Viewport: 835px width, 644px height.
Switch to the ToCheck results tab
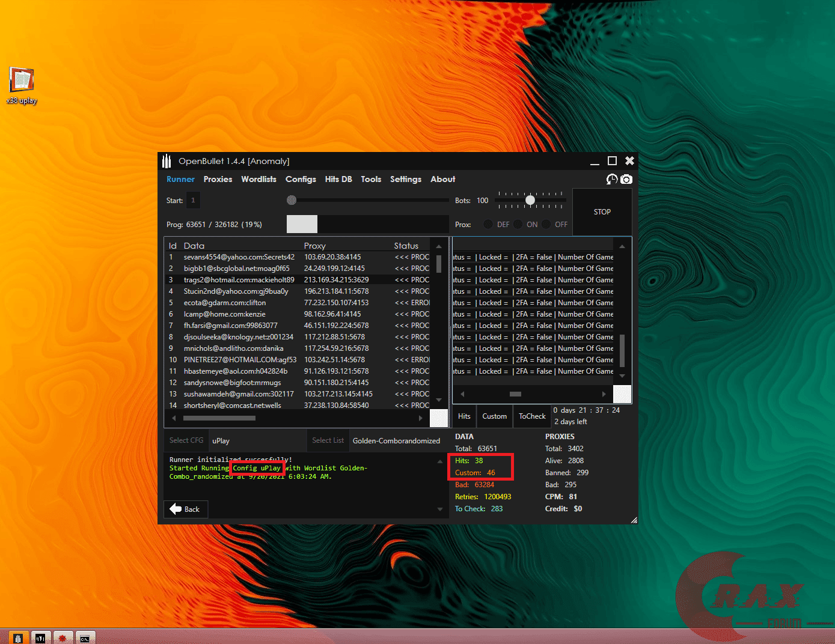click(531, 416)
